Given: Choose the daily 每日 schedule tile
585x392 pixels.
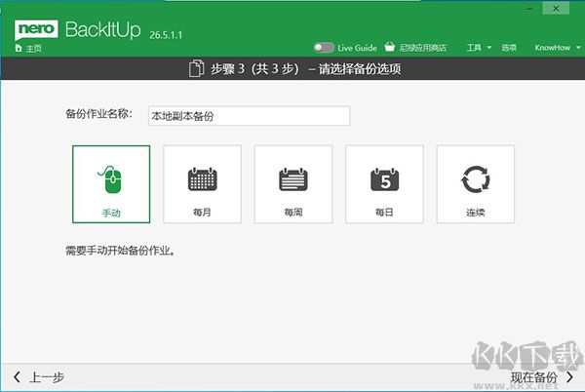Looking at the screenshot, I should click(x=384, y=184).
